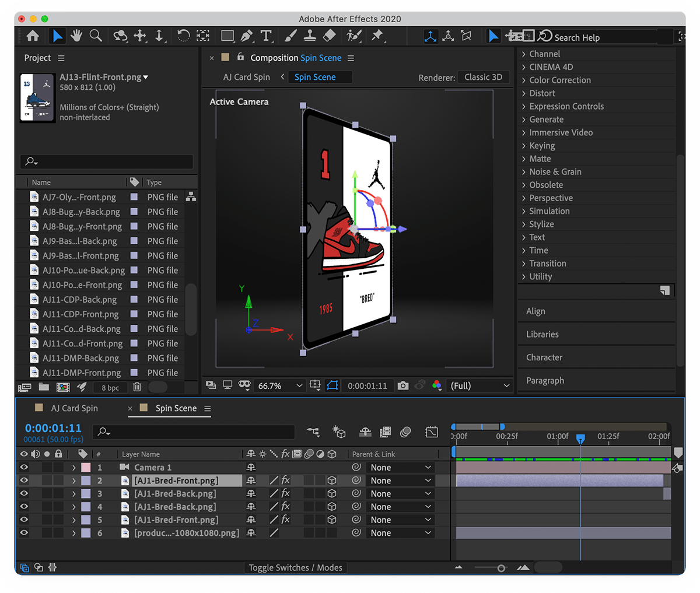Viewport: 700px width, 593px height.
Task: Click the show channel RGB color icon
Action: coord(436,385)
